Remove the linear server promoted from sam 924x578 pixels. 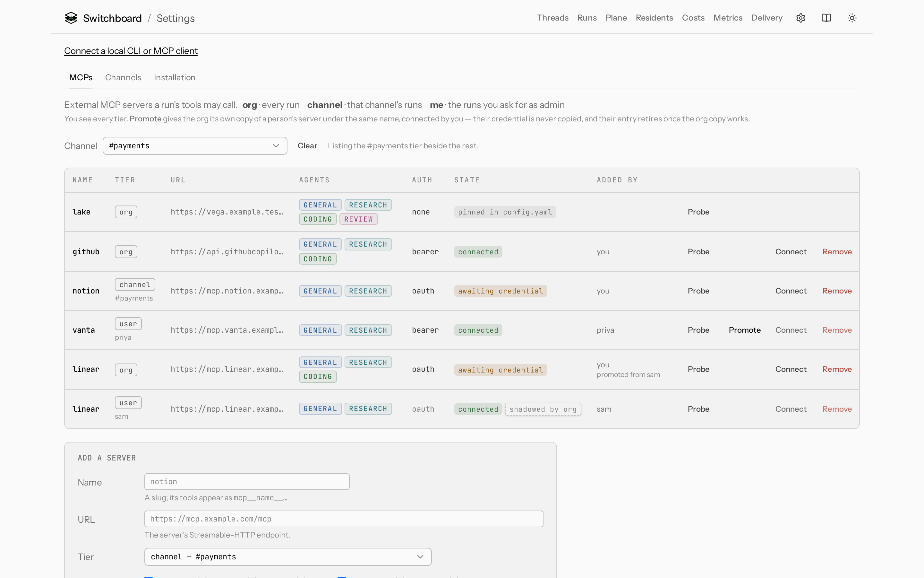(837, 369)
